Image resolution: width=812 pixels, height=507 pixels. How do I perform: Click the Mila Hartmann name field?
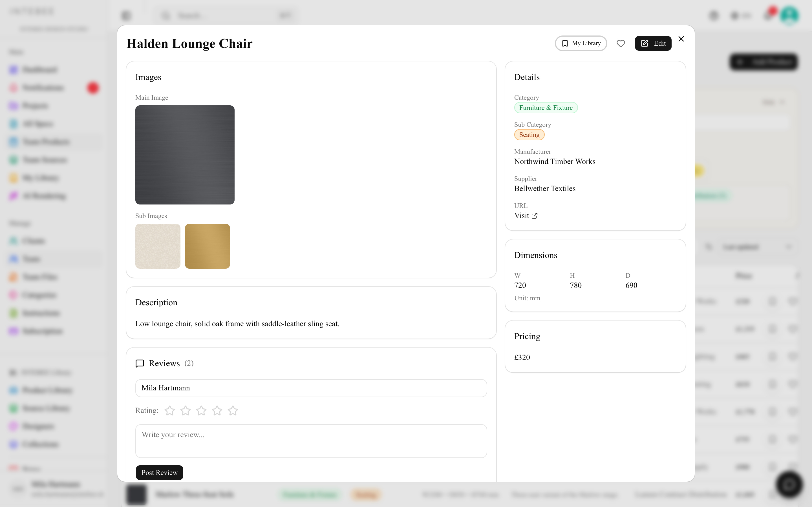click(x=311, y=388)
